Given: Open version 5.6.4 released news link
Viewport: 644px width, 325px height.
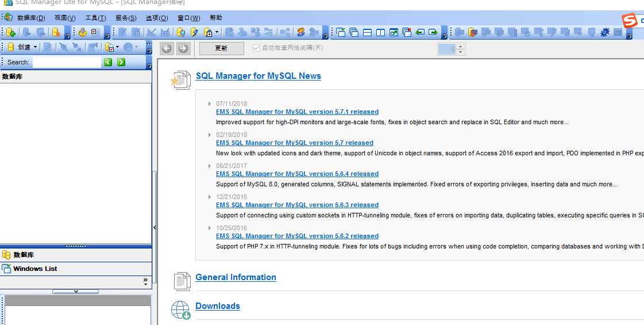Looking at the screenshot, I should [297, 174].
